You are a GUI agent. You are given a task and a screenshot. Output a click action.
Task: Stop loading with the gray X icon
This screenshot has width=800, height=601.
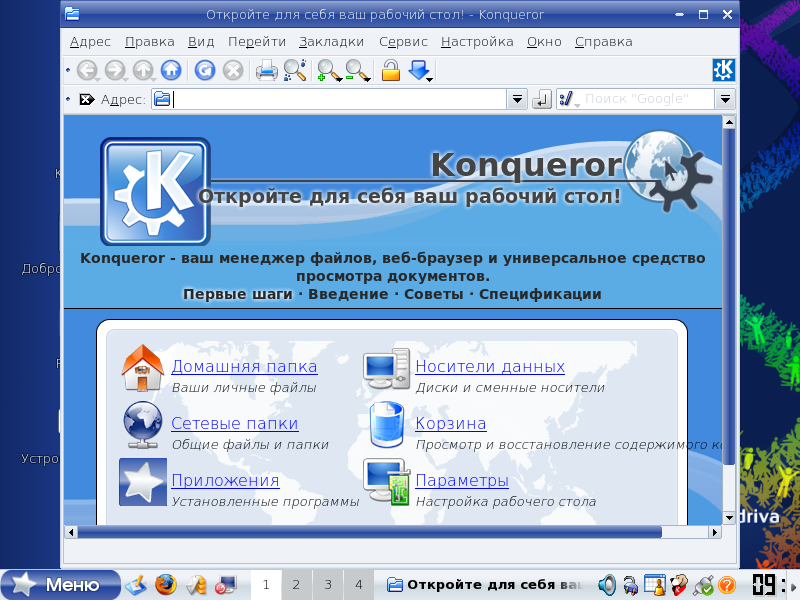coord(233,70)
